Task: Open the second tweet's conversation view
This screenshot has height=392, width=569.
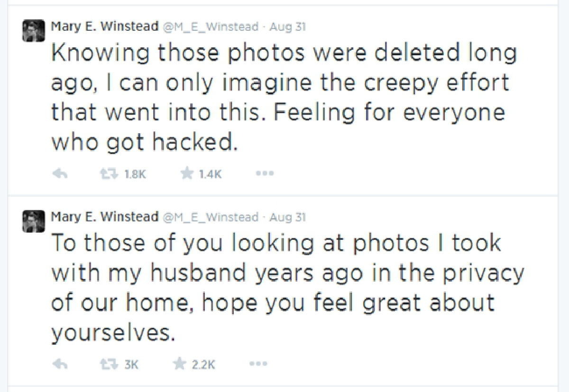Action: (x=284, y=284)
